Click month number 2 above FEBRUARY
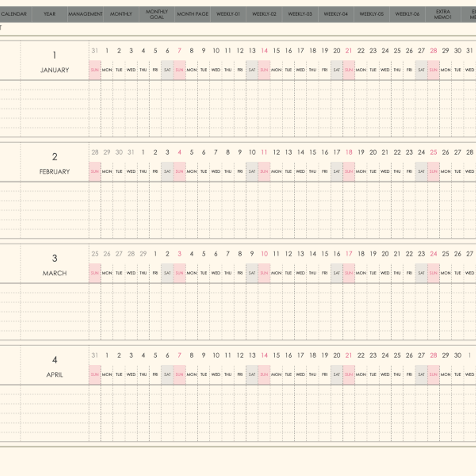Screen dimensions: 476x476 (55, 157)
